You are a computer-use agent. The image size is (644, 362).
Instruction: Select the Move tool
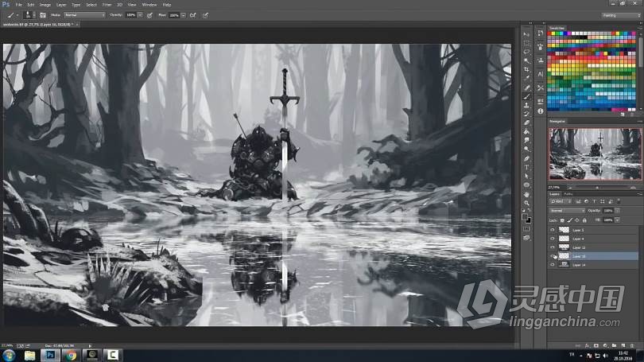click(x=526, y=34)
